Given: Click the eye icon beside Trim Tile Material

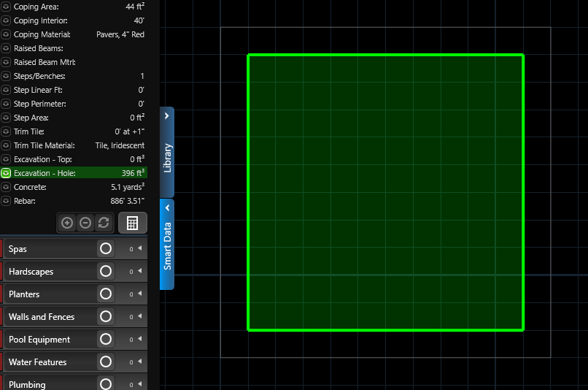Looking at the screenshot, I should (x=6, y=145).
